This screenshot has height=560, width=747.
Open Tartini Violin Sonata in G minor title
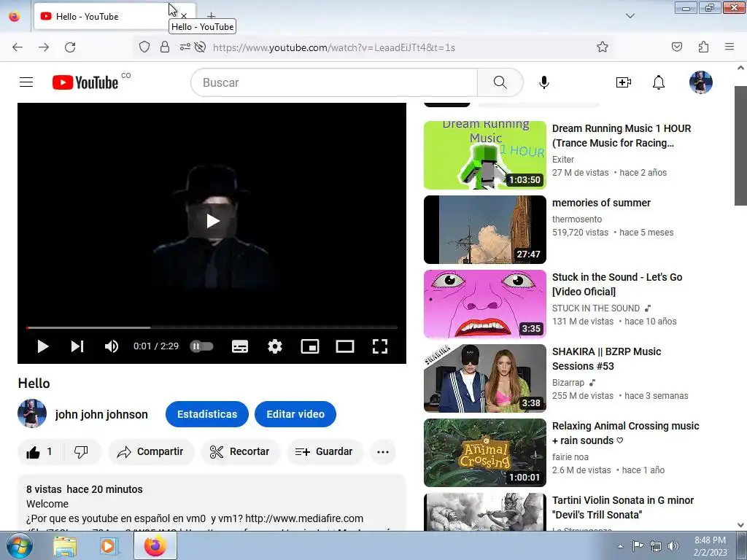point(623,507)
